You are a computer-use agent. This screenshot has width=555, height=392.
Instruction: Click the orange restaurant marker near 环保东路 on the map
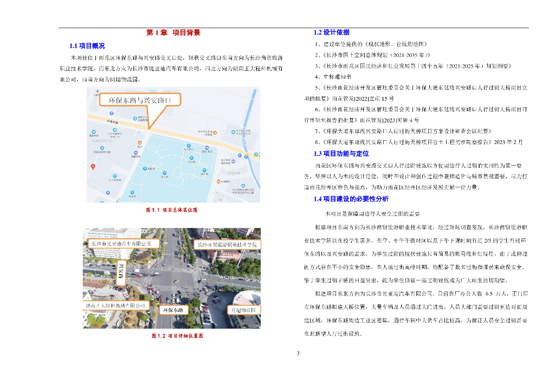point(139,143)
